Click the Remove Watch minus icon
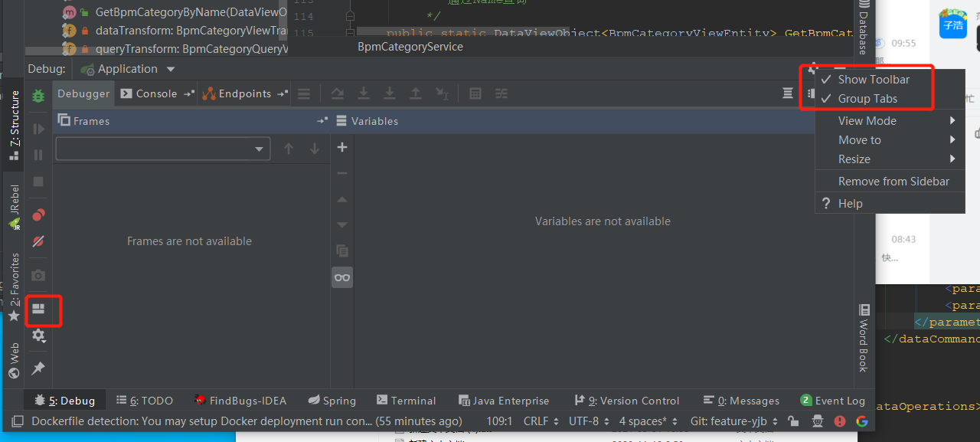980x442 pixels. point(342,173)
